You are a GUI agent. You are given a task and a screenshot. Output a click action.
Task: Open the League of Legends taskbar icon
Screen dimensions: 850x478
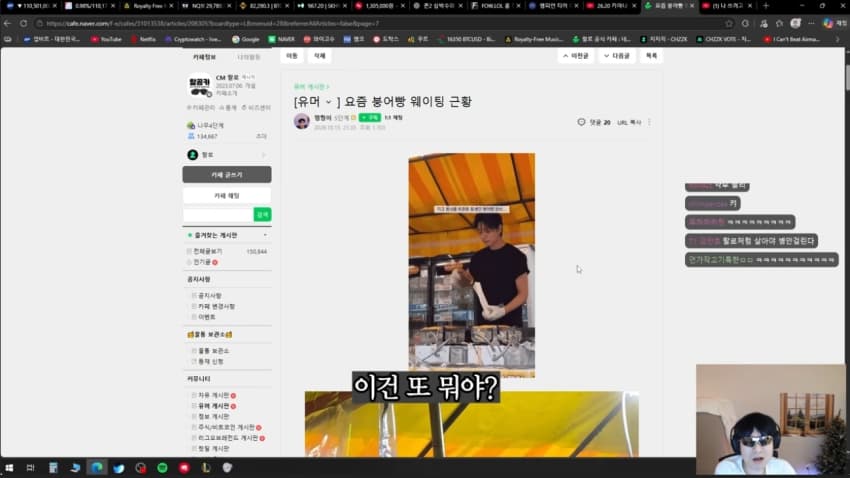tap(205, 468)
